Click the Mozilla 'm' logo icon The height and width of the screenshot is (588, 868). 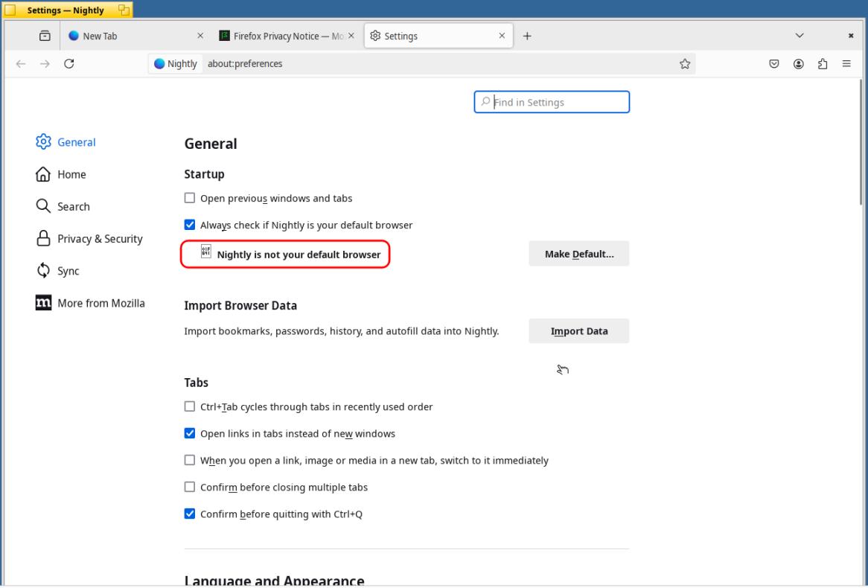(43, 303)
